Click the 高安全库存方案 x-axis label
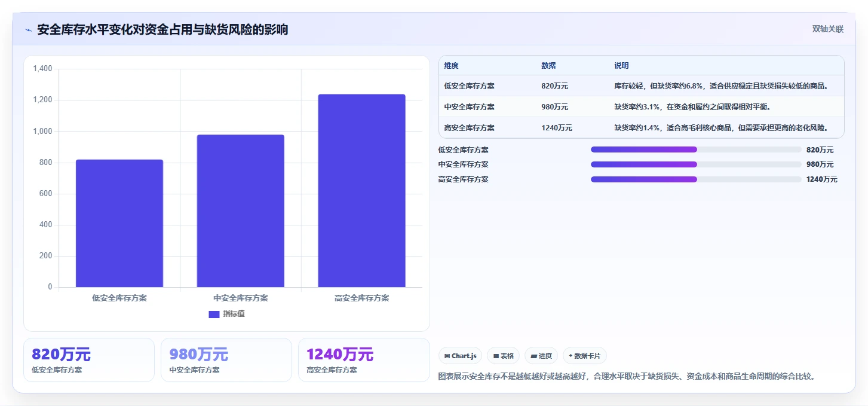The image size is (868, 406). [361, 298]
